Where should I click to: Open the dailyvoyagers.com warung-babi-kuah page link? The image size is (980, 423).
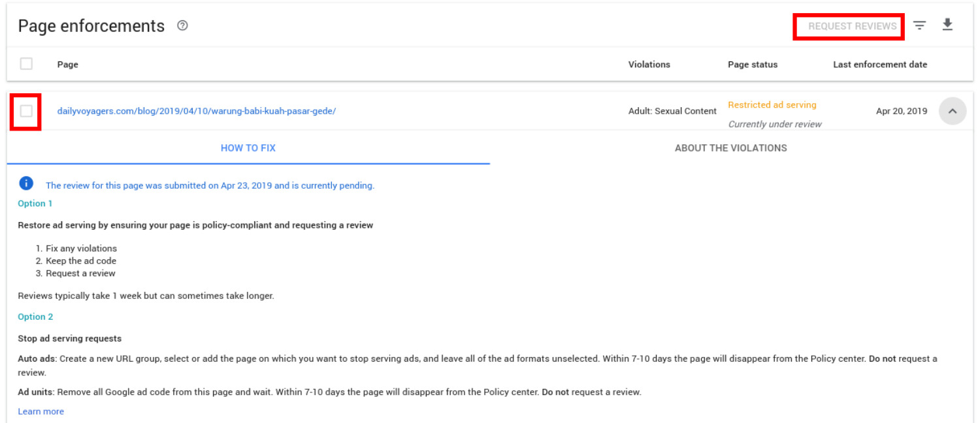coord(197,111)
